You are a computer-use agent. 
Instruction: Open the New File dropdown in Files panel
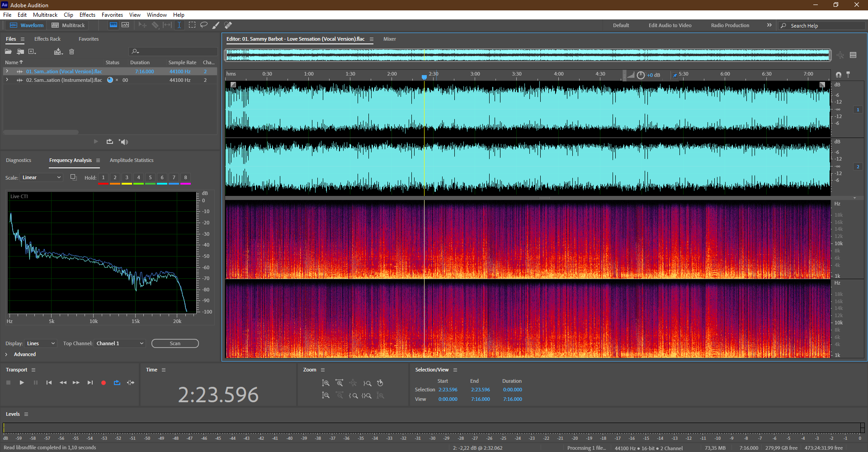coord(32,52)
